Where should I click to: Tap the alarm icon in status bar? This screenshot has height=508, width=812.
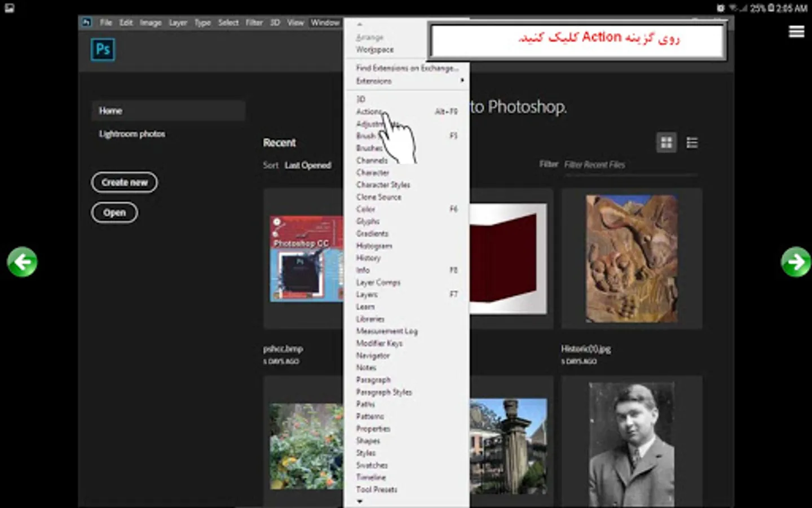(720, 8)
